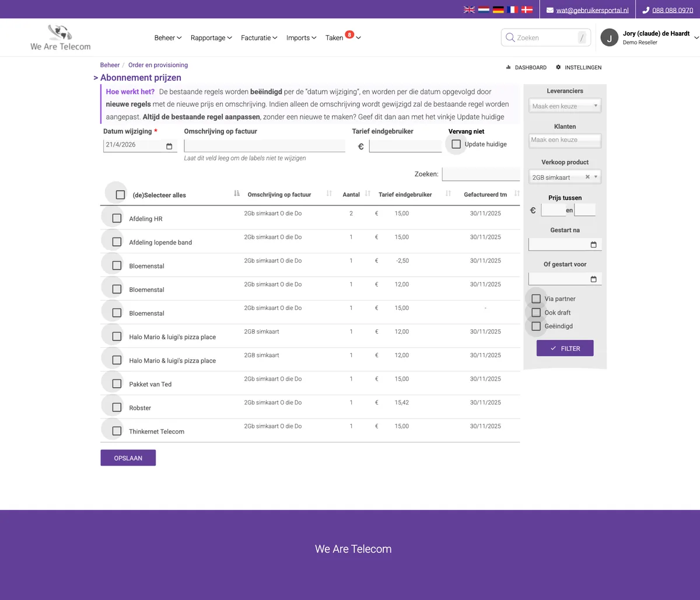Sort by Tarief eindgebruiker column
Image resolution: width=700 pixels, height=600 pixels.
448,194
